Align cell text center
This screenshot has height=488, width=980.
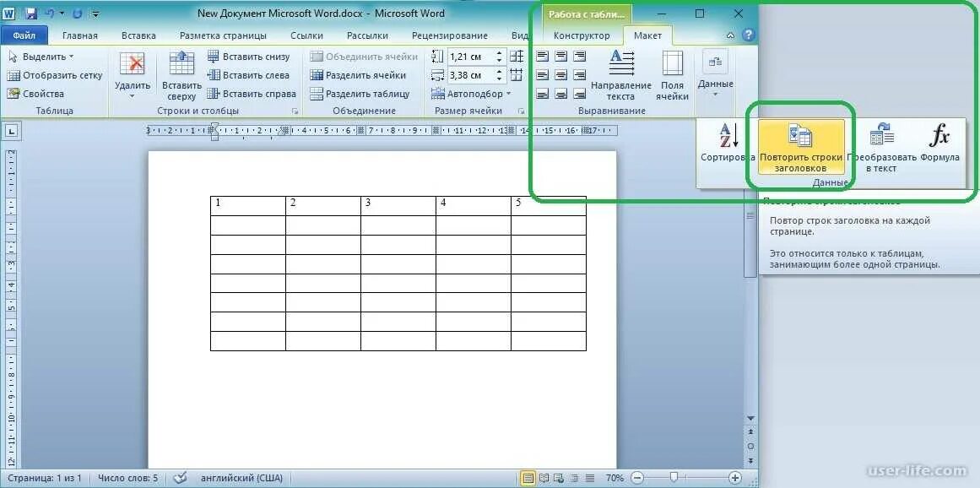[561, 75]
